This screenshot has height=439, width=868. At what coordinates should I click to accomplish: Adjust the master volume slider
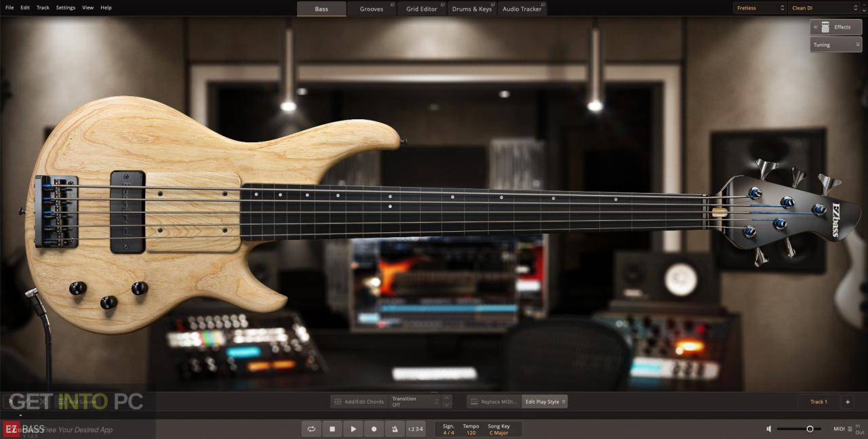tap(799, 429)
